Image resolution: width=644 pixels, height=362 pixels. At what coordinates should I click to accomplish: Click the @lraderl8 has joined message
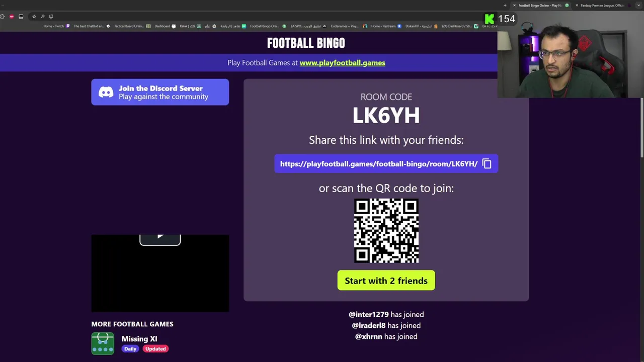point(386,325)
